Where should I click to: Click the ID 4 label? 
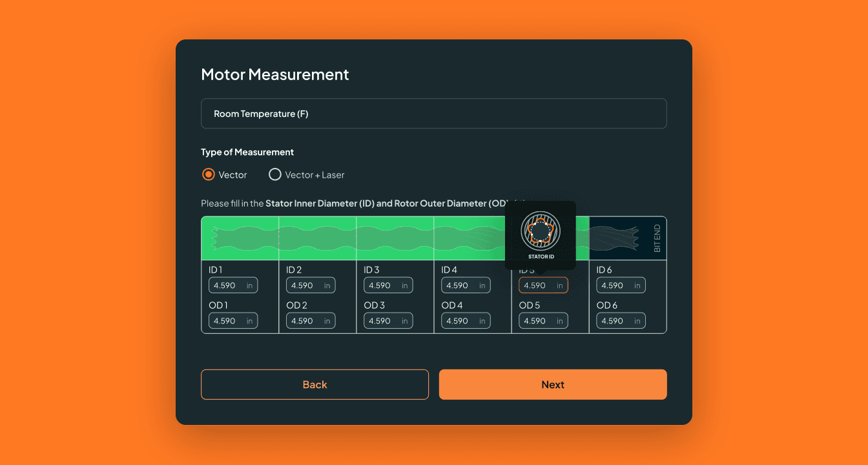click(x=449, y=270)
